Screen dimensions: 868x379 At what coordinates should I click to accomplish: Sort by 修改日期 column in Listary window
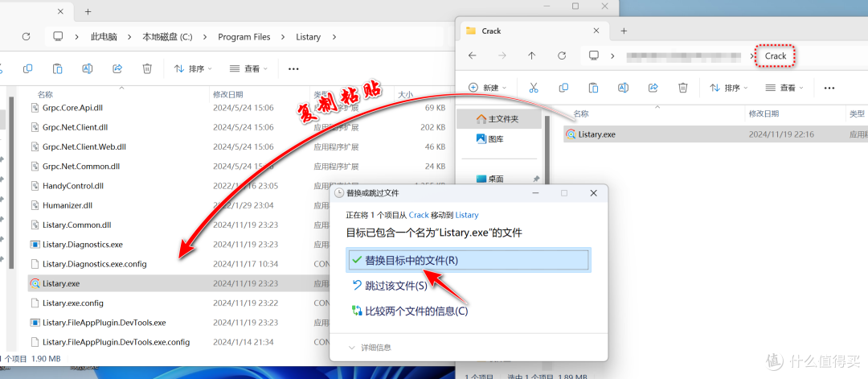click(228, 95)
